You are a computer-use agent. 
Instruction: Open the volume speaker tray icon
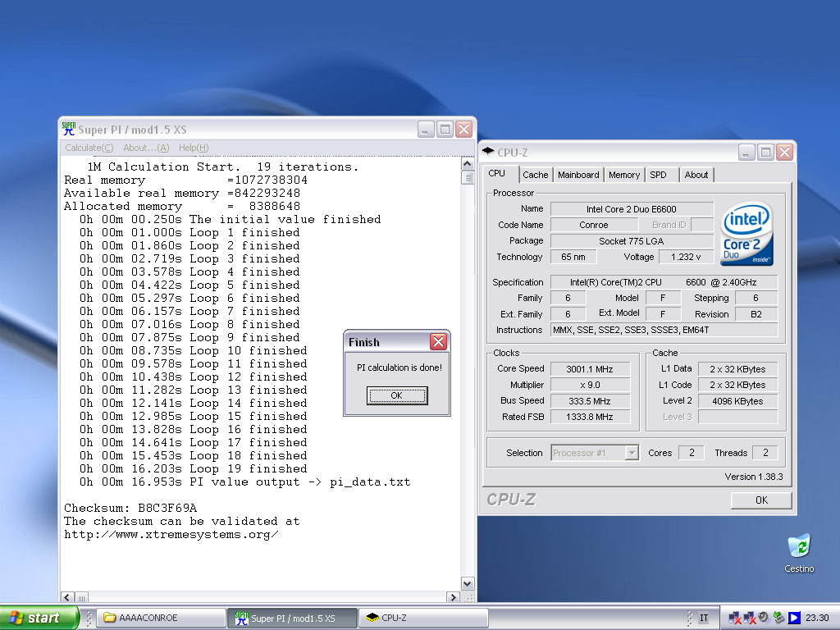pos(764,618)
